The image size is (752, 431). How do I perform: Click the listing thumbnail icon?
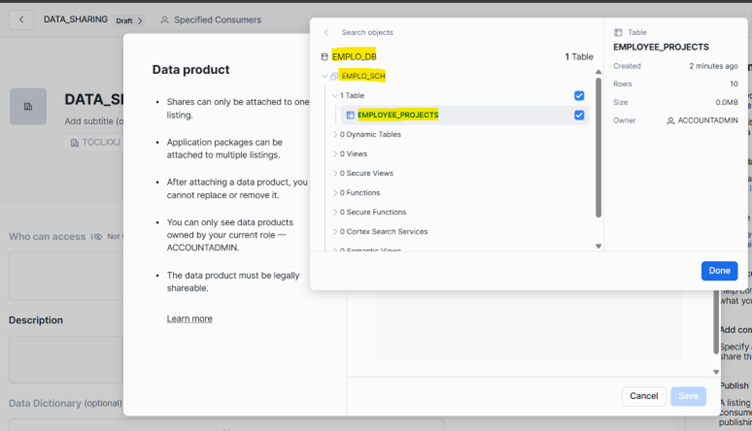[28, 106]
